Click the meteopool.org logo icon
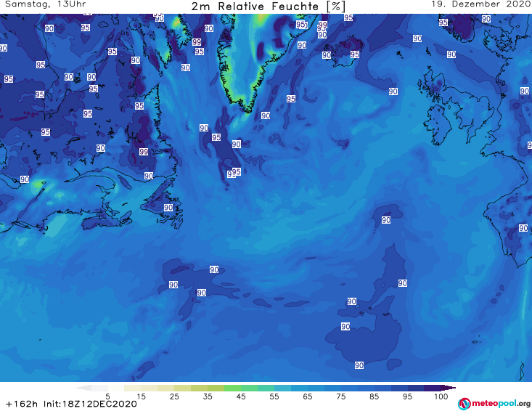The width and height of the screenshot is (532, 411). (x=464, y=404)
